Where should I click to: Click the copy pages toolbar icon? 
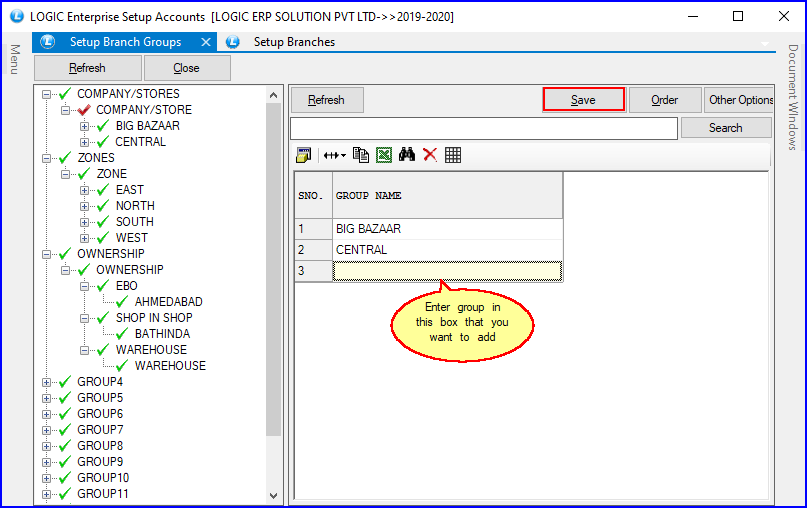pos(361,155)
